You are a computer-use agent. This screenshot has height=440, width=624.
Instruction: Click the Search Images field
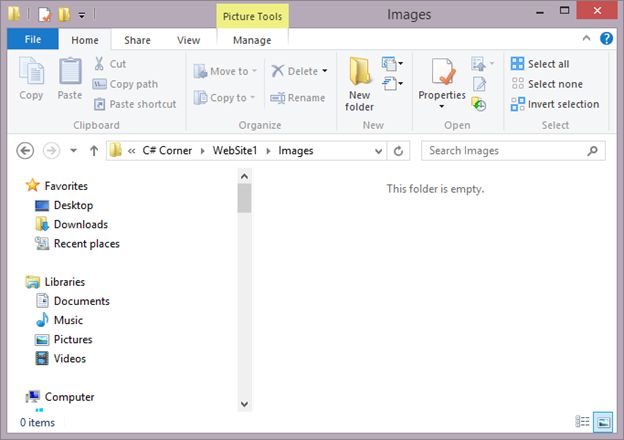513,151
